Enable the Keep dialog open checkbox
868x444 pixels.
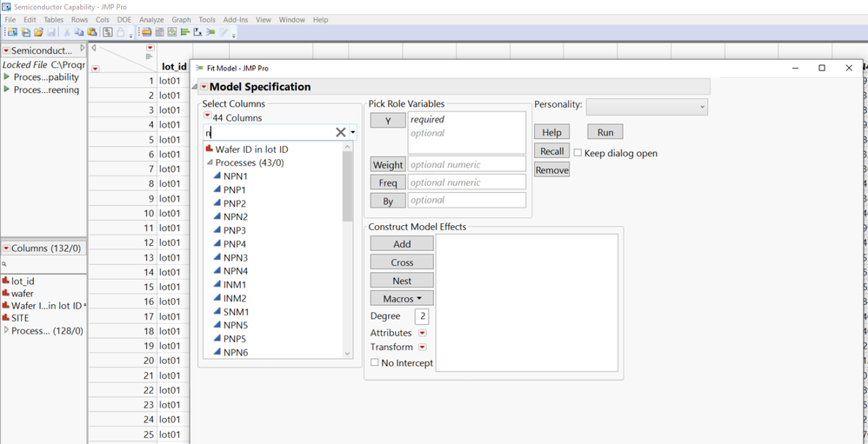pyautogui.click(x=578, y=153)
